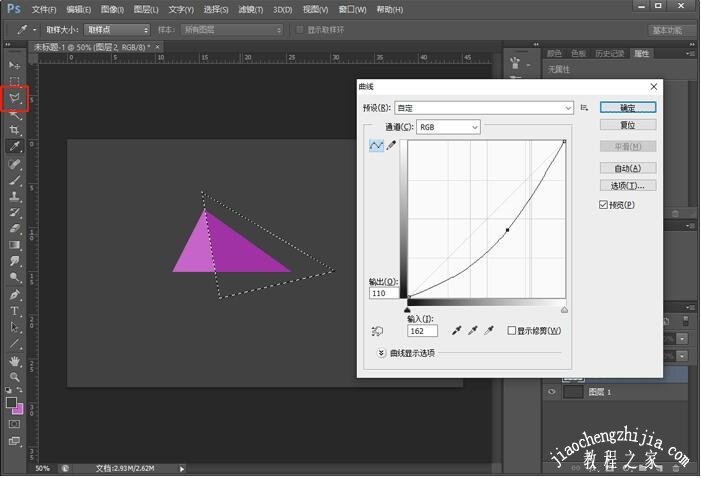701x478 pixels.
Task: Pick the Crop tool in toolbar
Action: [x=14, y=130]
